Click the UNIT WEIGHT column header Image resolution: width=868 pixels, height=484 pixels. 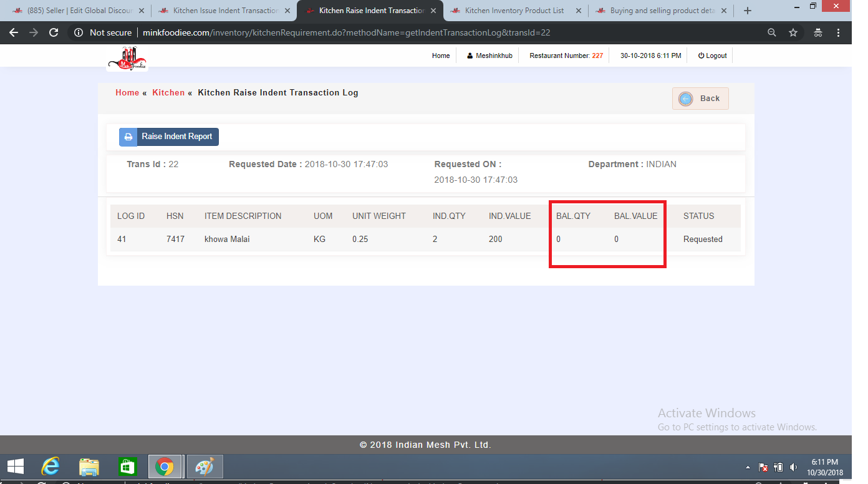pyautogui.click(x=379, y=216)
